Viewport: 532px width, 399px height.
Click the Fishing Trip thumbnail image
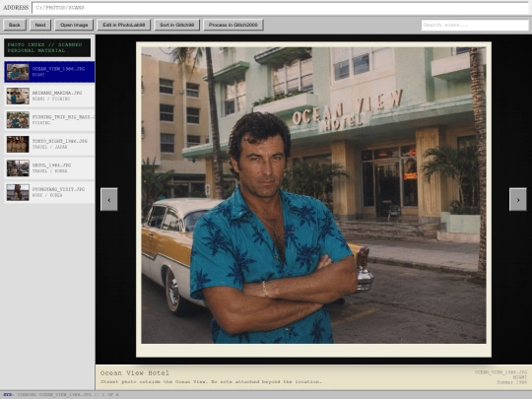pyautogui.click(x=18, y=120)
